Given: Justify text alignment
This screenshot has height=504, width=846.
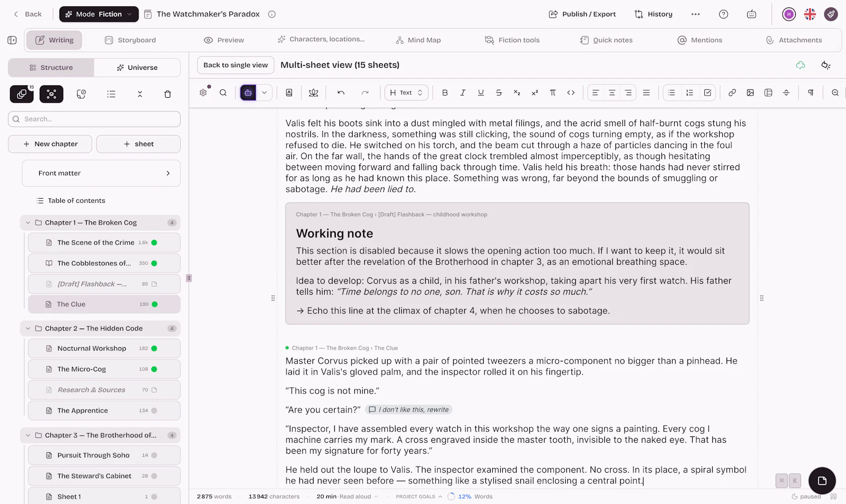Looking at the screenshot, I should (x=646, y=92).
